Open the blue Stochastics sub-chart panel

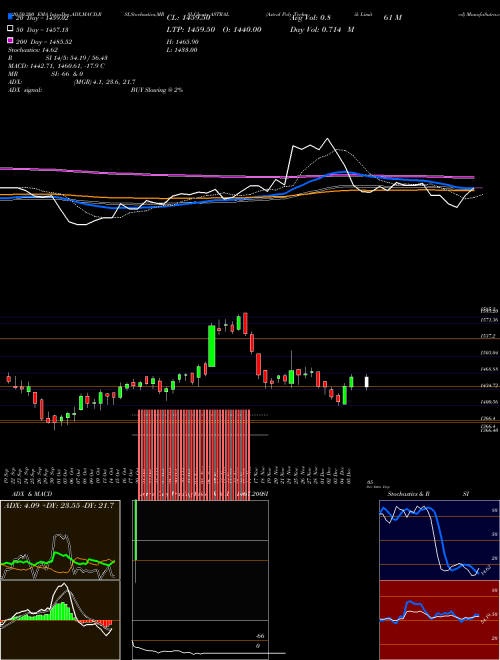point(439,540)
